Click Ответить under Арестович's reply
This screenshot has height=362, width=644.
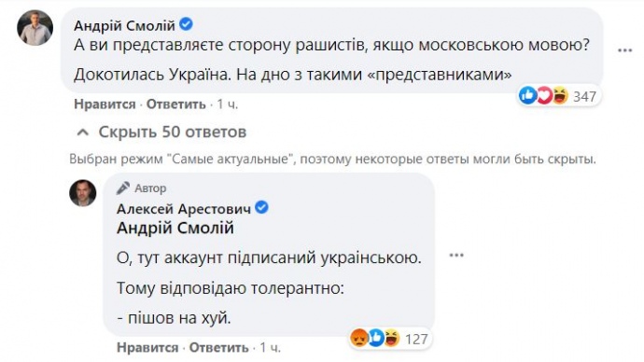(x=219, y=348)
